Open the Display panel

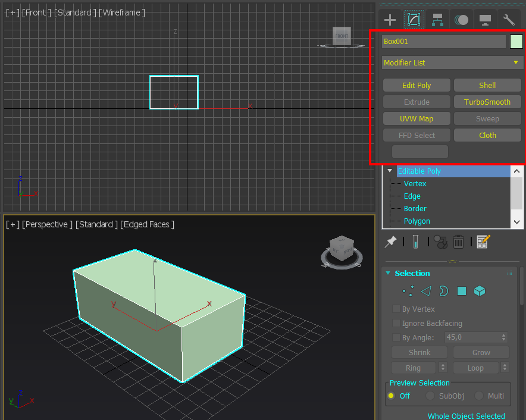pyautogui.click(x=485, y=19)
